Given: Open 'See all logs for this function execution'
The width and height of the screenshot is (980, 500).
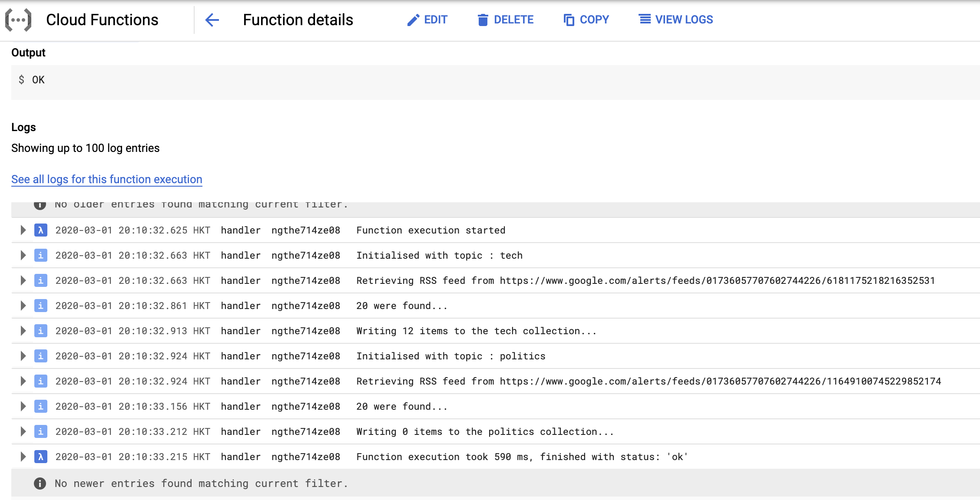Looking at the screenshot, I should [107, 179].
